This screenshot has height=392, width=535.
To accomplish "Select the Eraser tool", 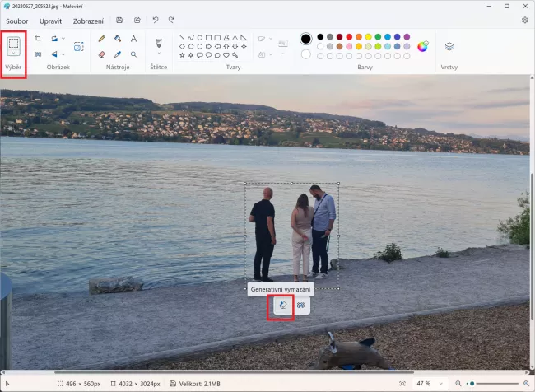I will pyautogui.click(x=101, y=54).
